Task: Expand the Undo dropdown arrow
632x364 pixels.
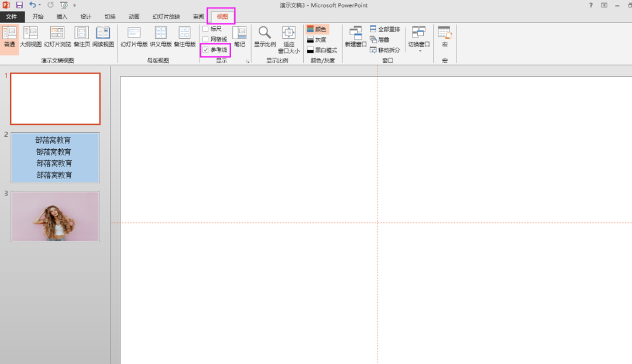Action: click(40, 5)
